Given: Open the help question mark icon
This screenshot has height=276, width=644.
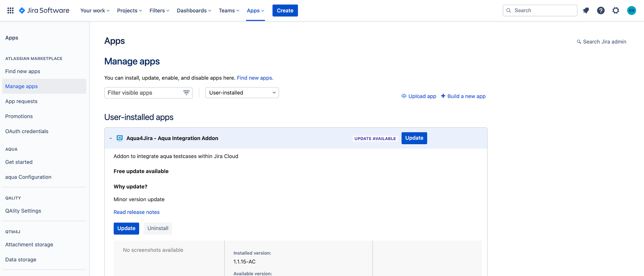Looking at the screenshot, I should 601,11.
